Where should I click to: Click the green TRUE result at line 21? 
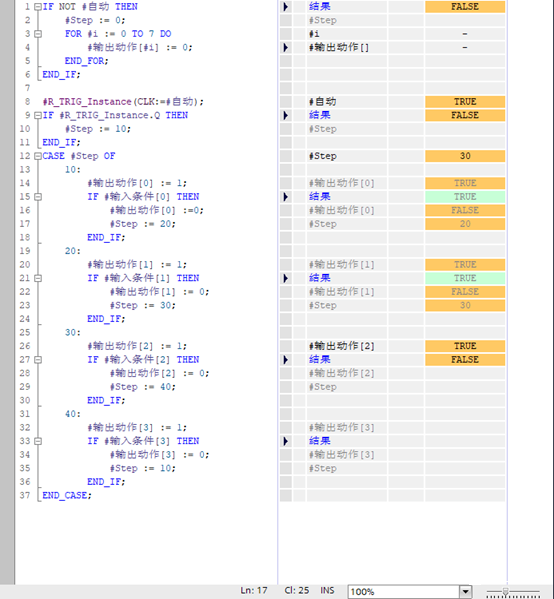(465, 278)
